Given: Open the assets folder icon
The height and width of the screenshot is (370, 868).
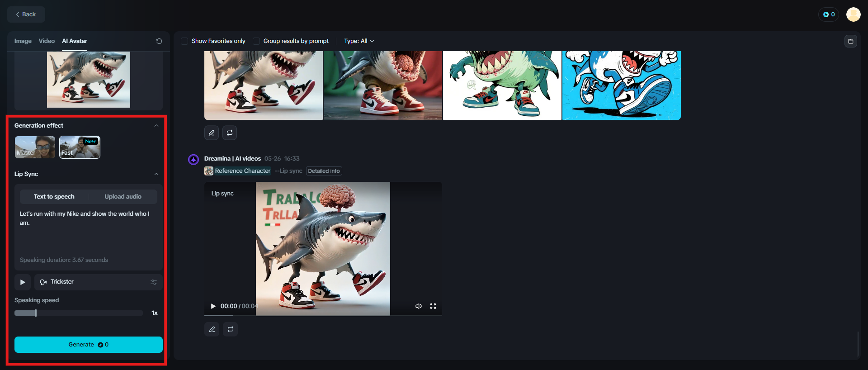Looking at the screenshot, I should [851, 41].
